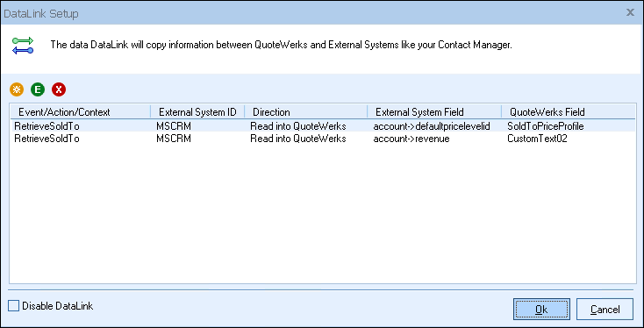Image resolution: width=644 pixels, height=328 pixels.
Task: Click the green Edit DataLink icon
Action: pyautogui.click(x=38, y=89)
